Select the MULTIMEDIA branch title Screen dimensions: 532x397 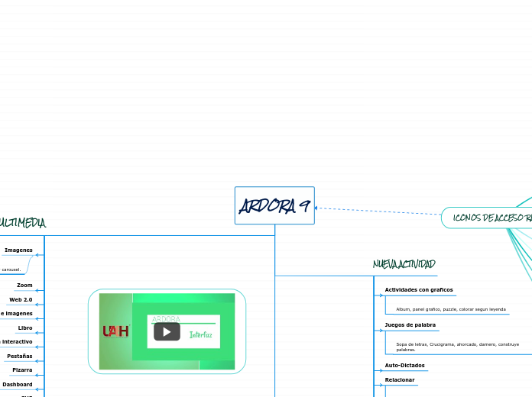pyautogui.click(x=22, y=223)
